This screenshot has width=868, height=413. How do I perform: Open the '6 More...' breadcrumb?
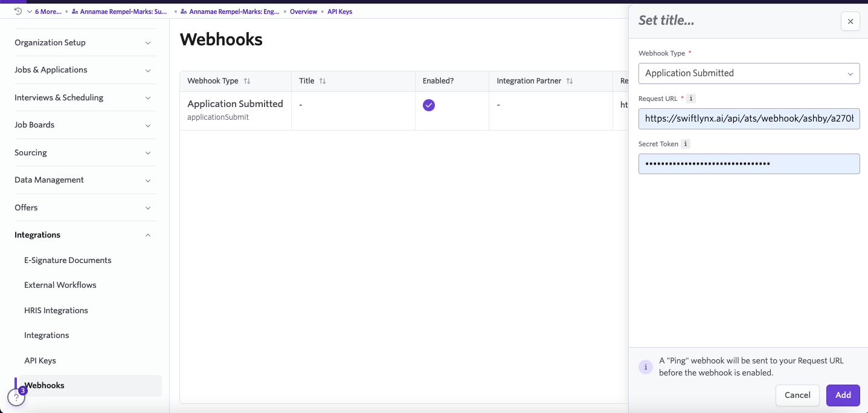pos(48,11)
